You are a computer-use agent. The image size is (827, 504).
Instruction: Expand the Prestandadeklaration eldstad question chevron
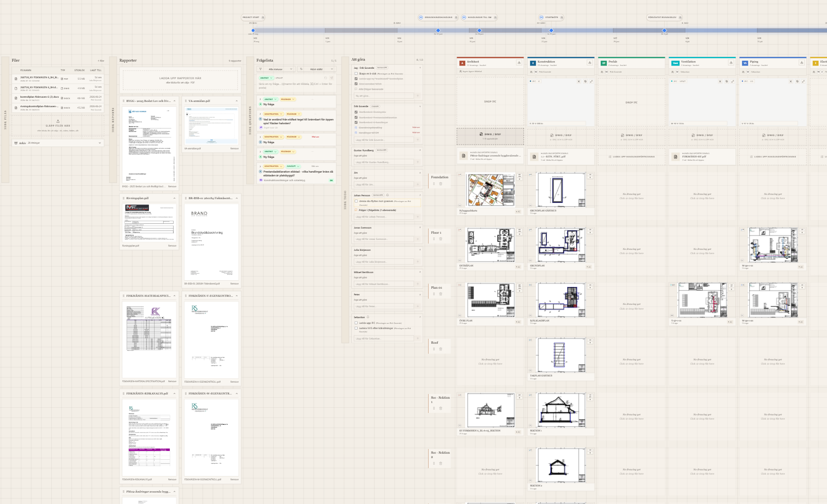[x=260, y=166]
